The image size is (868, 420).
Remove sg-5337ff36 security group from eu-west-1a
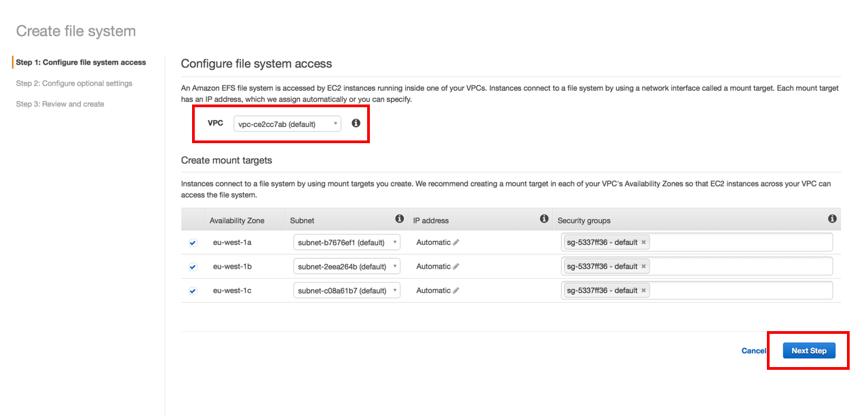click(643, 242)
